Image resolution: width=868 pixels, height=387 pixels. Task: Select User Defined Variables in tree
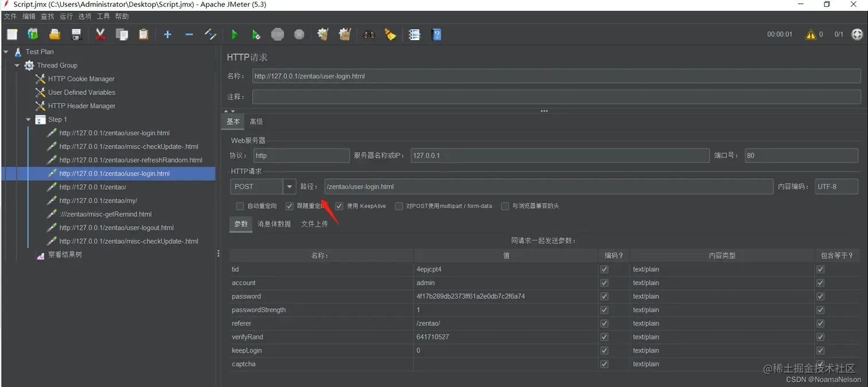(82, 92)
